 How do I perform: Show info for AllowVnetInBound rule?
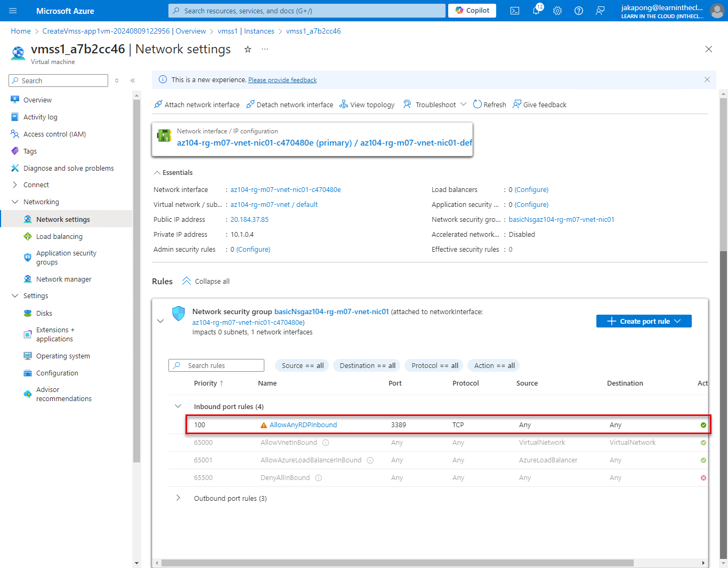pyautogui.click(x=326, y=443)
